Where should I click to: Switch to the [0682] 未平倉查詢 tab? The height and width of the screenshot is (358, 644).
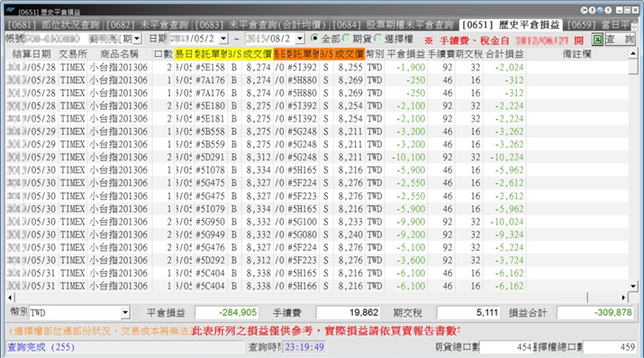pyautogui.click(x=148, y=25)
